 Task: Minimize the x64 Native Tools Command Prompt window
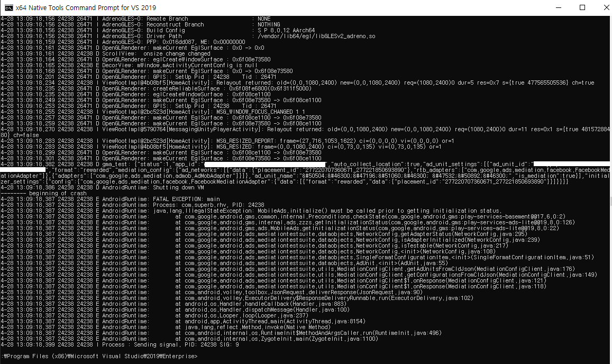(558, 7)
